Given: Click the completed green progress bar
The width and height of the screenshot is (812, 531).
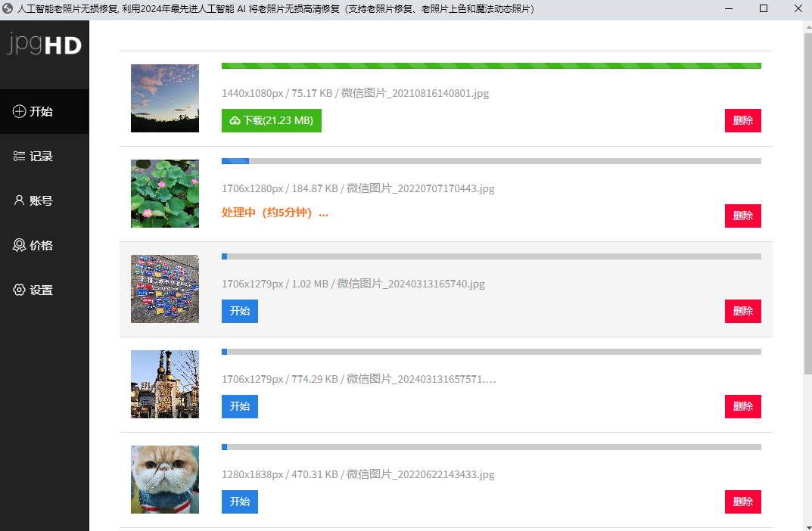Looking at the screenshot, I should (x=491, y=66).
